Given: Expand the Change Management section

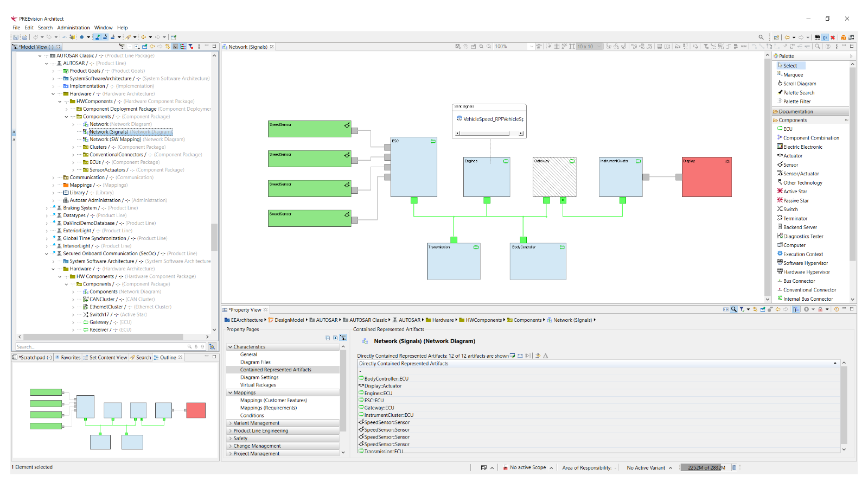Looking at the screenshot, I should tap(230, 446).
